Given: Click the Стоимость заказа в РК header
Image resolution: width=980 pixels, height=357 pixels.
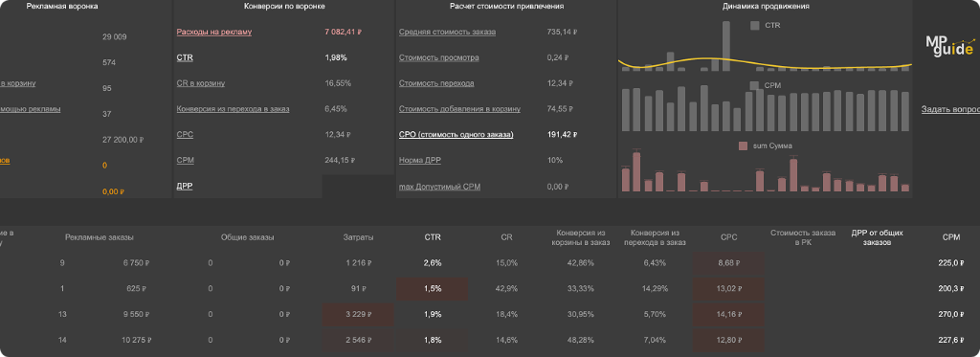Looking at the screenshot, I should 803,237.
